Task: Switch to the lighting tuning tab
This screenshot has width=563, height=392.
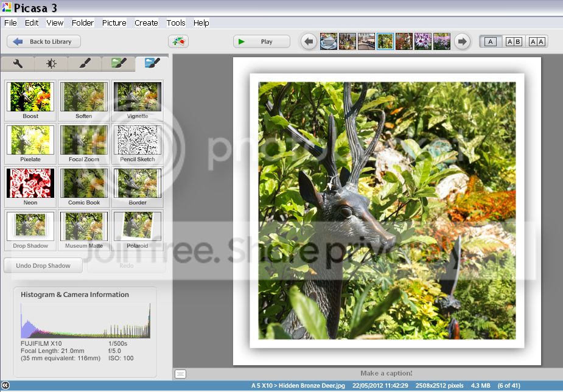Action: [x=51, y=63]
